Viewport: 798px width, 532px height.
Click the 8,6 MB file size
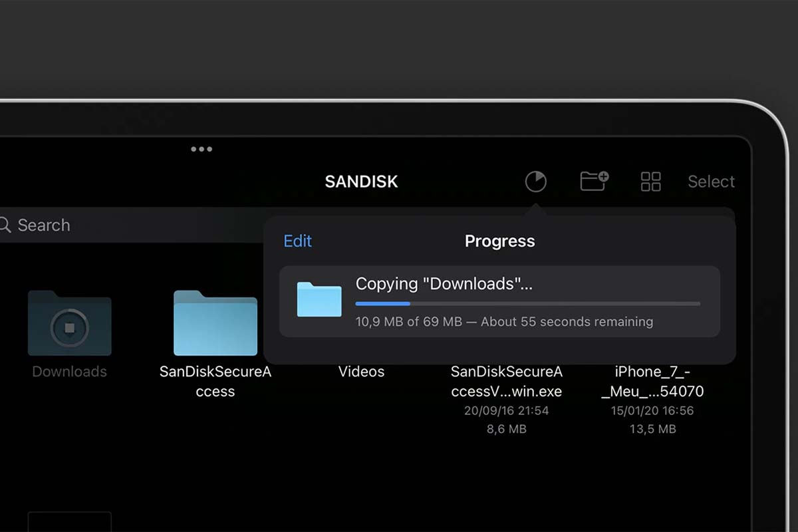[x=507, y=430]
